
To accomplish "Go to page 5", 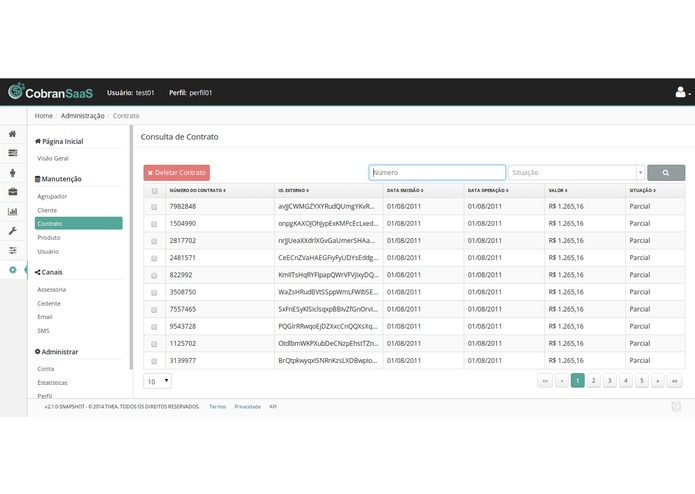I will point(641,381).
